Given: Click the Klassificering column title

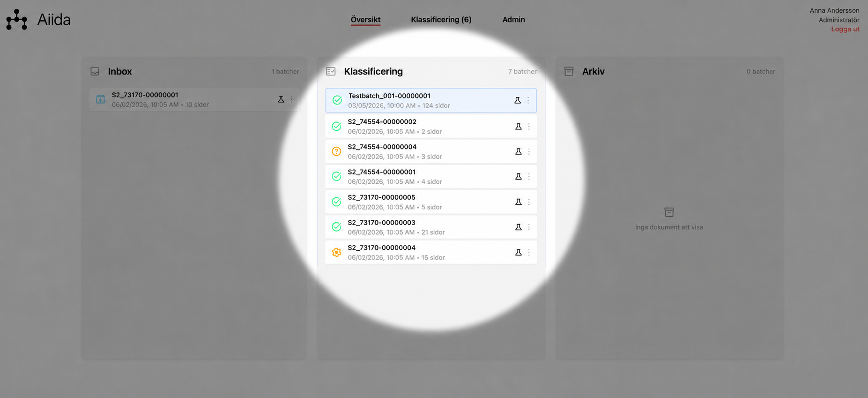Looking at the screenshot, I should [373, 71].
